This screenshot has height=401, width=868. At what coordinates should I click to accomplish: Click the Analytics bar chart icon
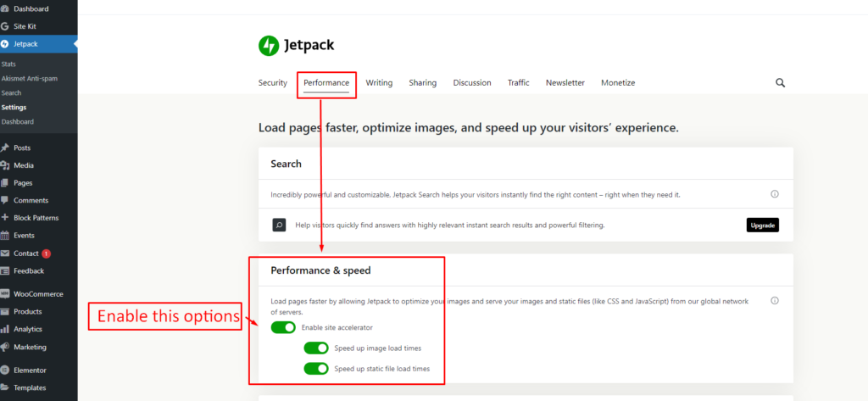[x=4, y=329]
